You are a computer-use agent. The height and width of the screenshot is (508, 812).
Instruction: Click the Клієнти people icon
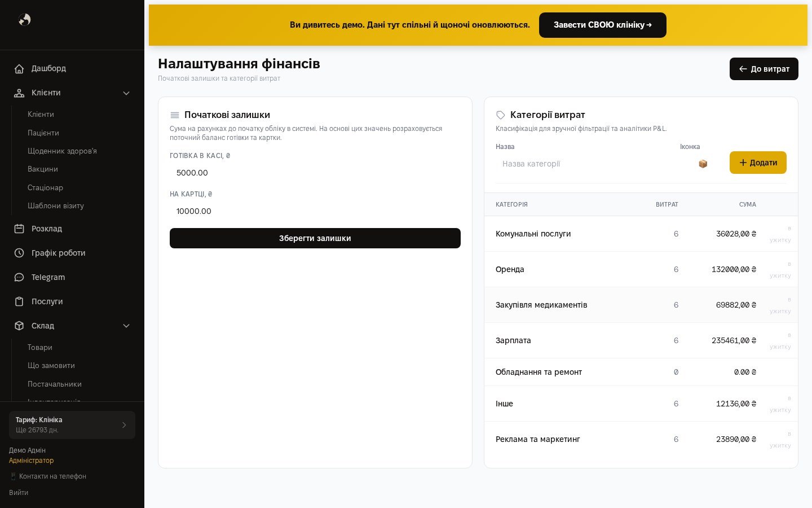(x=19, y=93)
